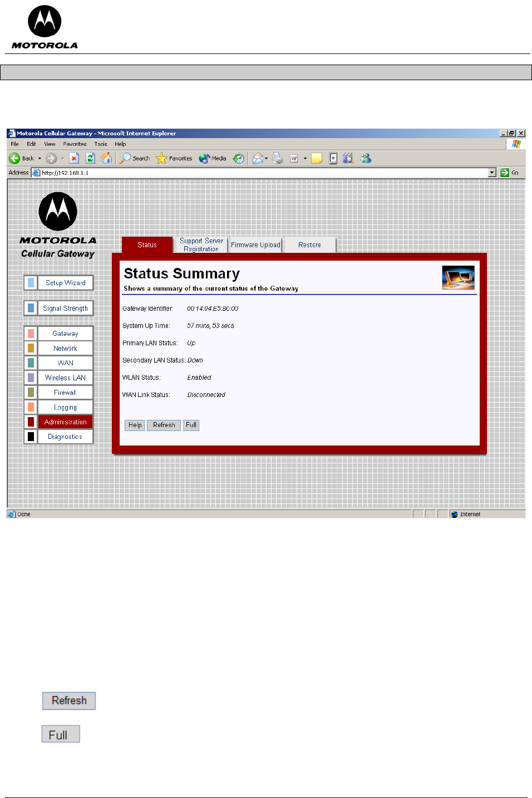The width and height of the screenshot is (532, 798).
Task: Switch to Support Server Registration tab
Action: (201, 245)
